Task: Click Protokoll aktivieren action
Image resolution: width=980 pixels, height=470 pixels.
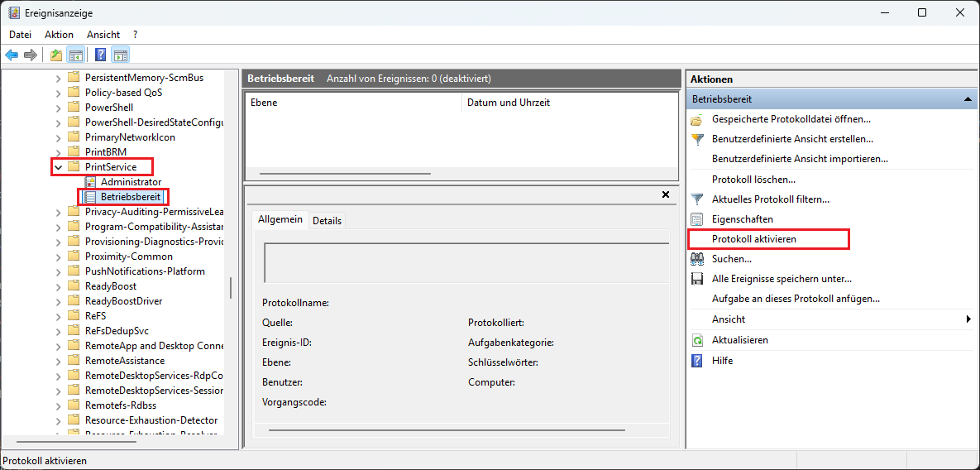Action: 753,239
